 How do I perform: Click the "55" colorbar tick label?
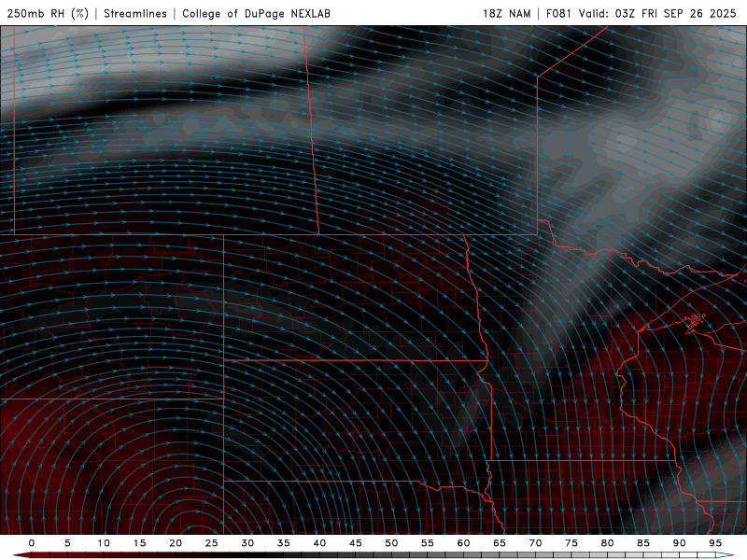click(x=428, y=543)
